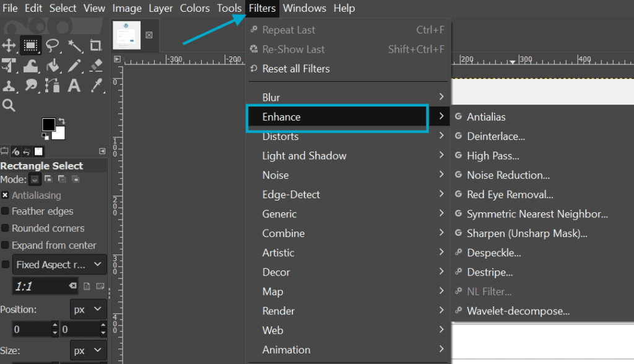Image resolution: width=634 pixels, height=364 pixels.
Task: Select the Move tool
Action: point(9,45)
